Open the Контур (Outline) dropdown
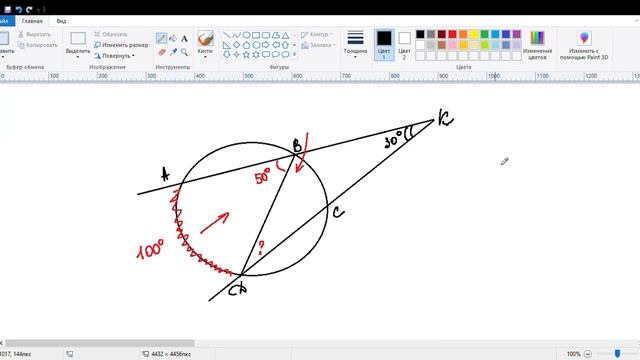Image resolution: width=640 pixels, height=360 pixels. [317, 35]
